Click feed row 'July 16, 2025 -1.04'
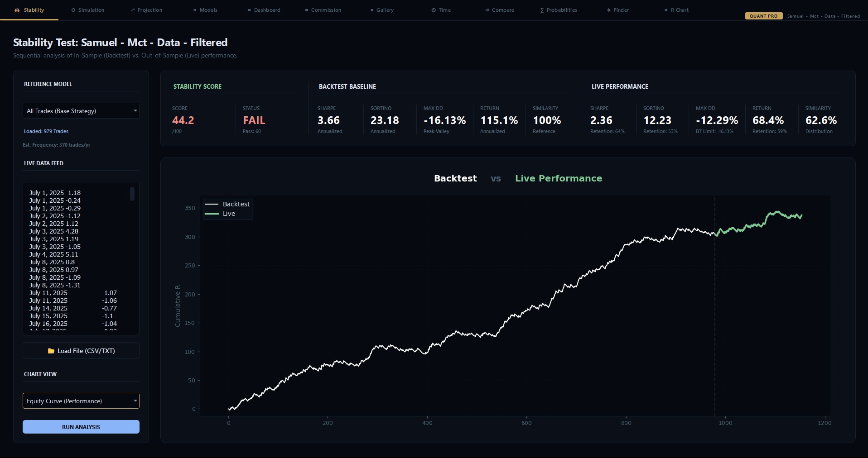Image resolution: width=868 pixels, height=458 pixels. [x=73, y=324]
